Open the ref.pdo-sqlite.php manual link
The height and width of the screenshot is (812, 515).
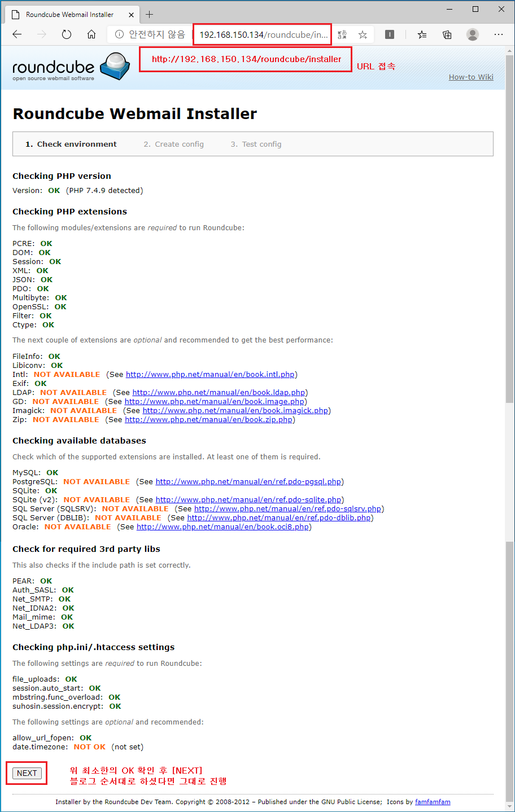(x=248, y=499)
